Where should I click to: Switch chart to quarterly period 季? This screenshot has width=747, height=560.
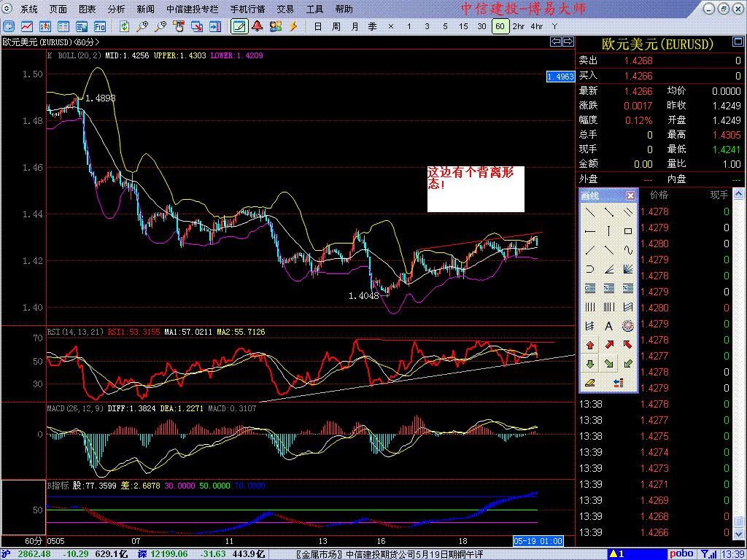pos(373,26)
